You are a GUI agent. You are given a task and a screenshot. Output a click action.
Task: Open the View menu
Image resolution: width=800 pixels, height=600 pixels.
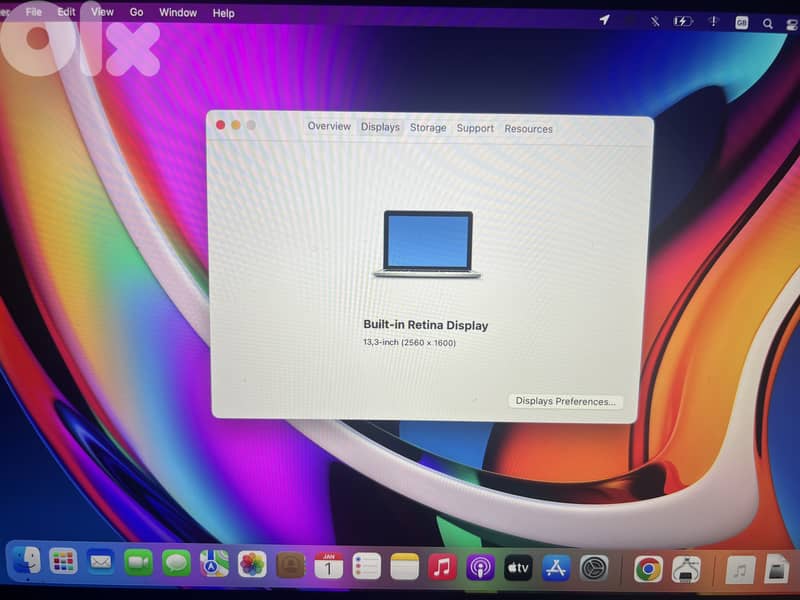102,12
